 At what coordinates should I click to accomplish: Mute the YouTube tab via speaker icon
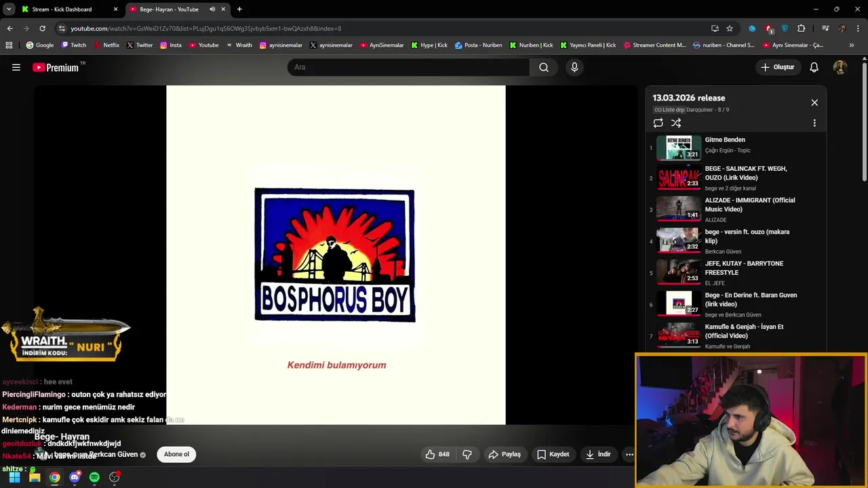[x=212, y=9]
